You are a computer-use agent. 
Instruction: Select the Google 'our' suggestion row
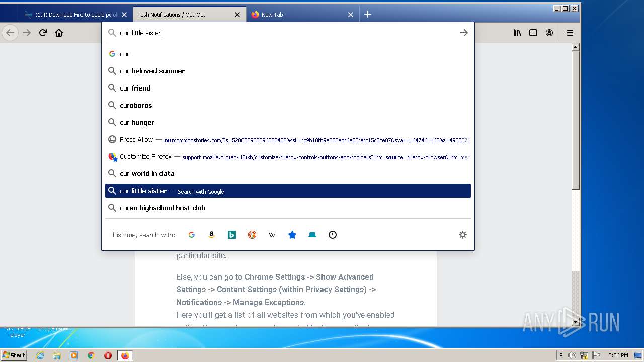pos(288,54)
